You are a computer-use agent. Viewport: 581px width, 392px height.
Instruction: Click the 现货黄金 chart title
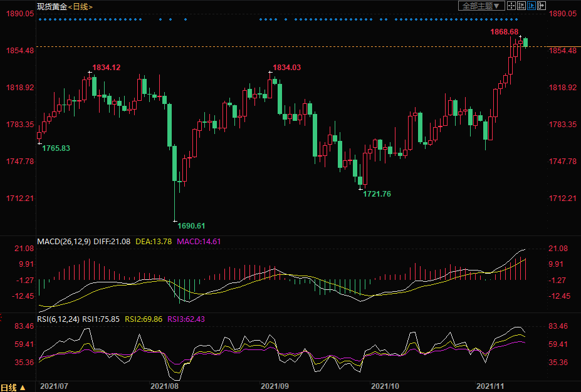click(51, 6)
